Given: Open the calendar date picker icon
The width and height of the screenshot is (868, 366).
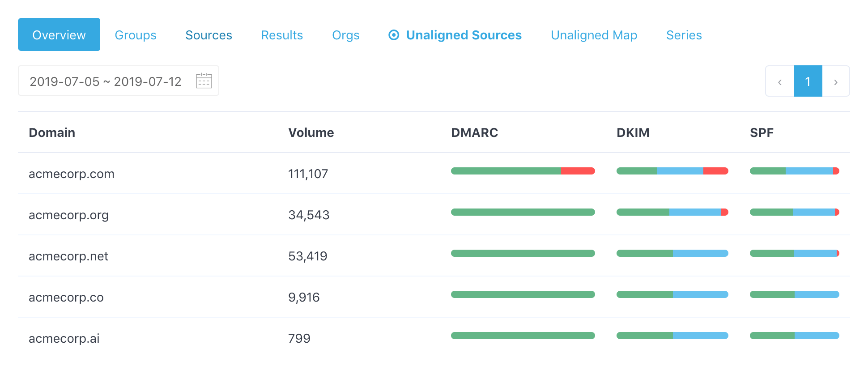Looking at the screenshot, I should [x=204, y=81].
